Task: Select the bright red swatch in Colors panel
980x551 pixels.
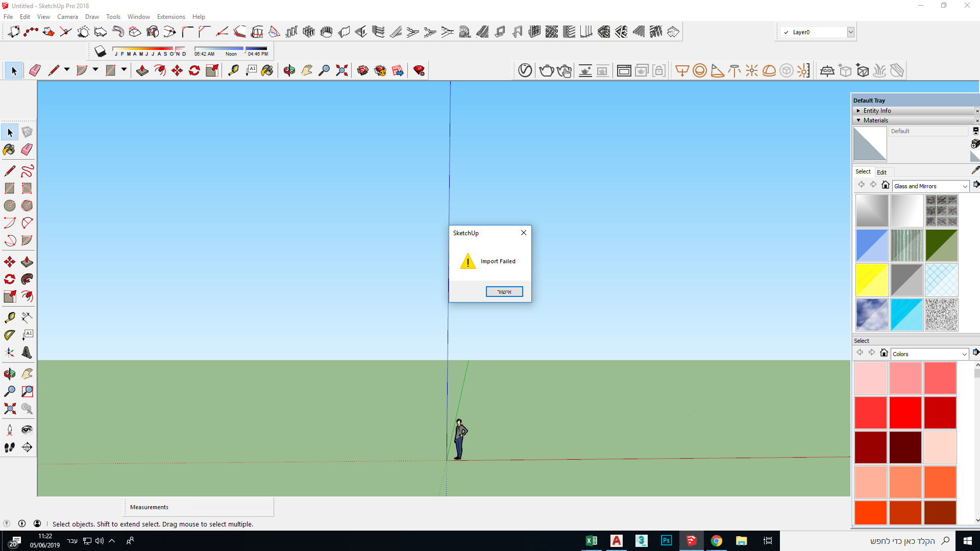Action: [x=905, y=412]
